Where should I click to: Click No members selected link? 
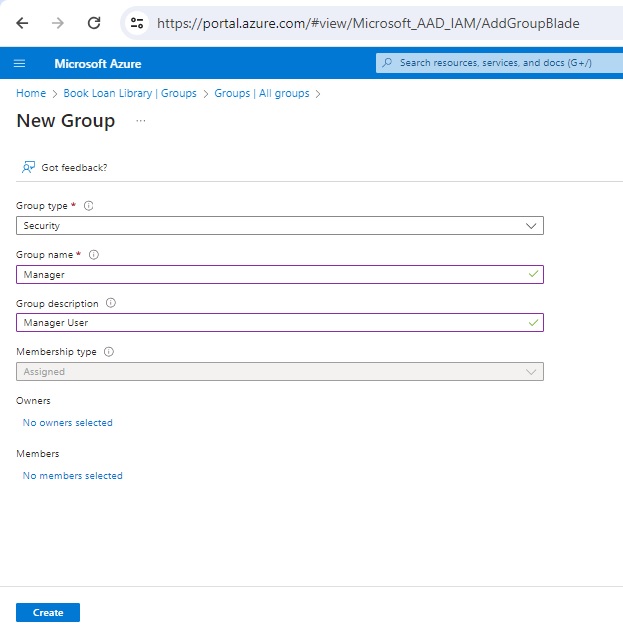pyautogui.click(x=72, y=476)
